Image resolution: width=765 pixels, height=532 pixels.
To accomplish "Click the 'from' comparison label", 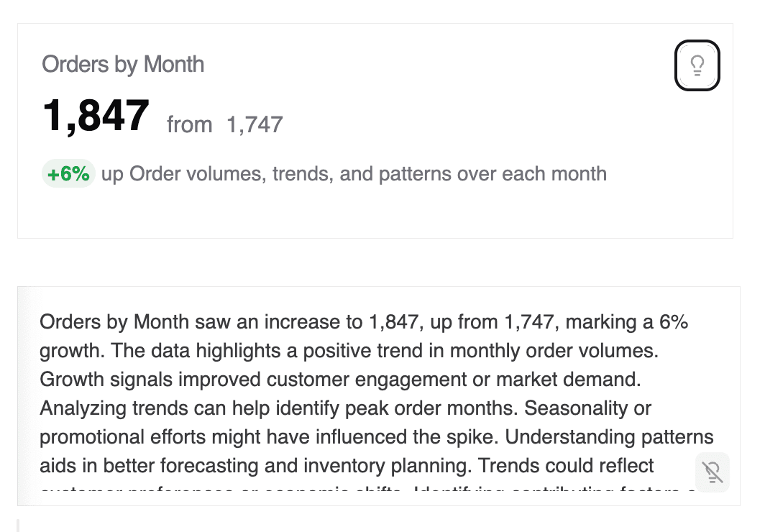I will click(x=189, y=125).
